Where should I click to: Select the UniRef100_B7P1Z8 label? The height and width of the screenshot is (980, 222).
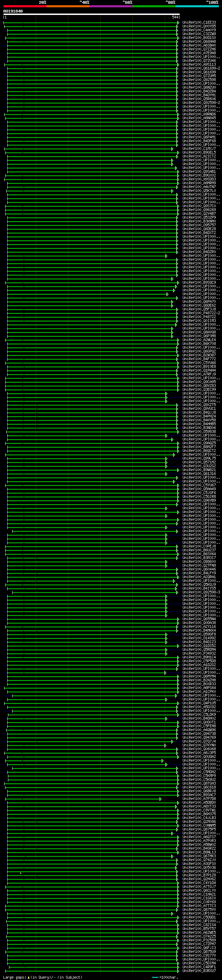coord(199,875)
